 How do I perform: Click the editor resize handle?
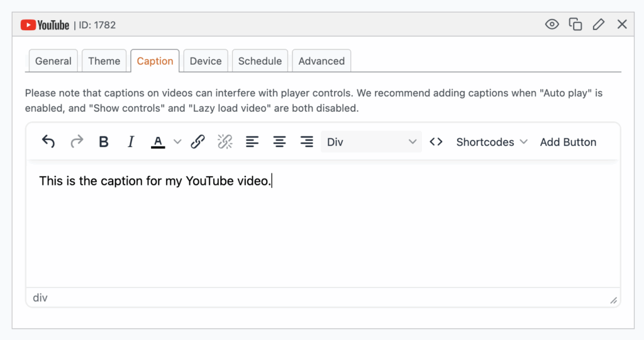click(x=613, y=300)
